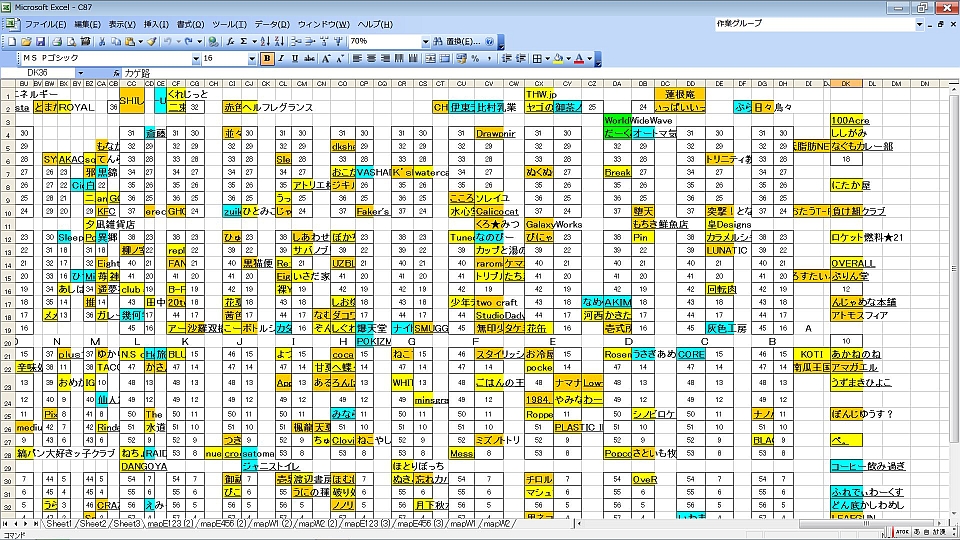Align text to the right

[x=385, y=59]
